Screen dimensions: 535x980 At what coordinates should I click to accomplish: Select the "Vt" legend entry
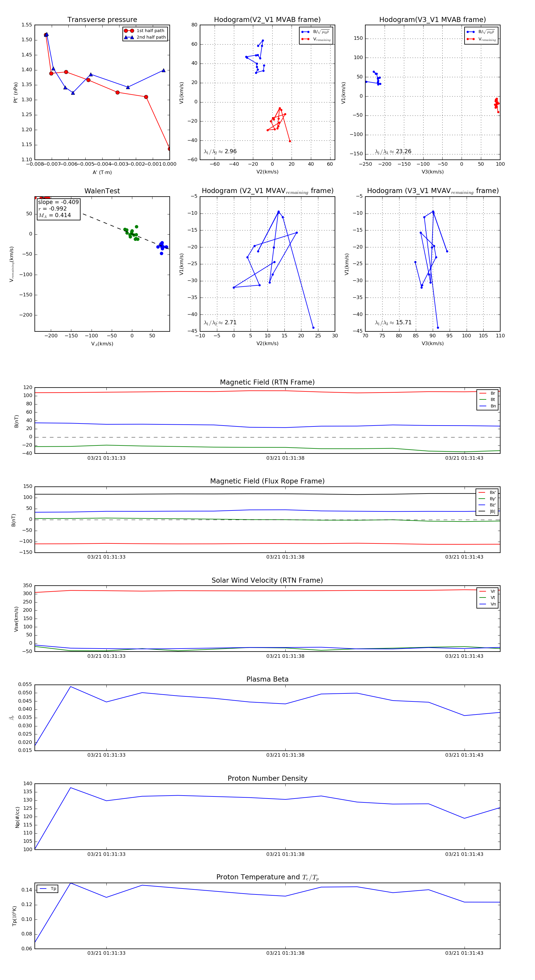point(487,598)
